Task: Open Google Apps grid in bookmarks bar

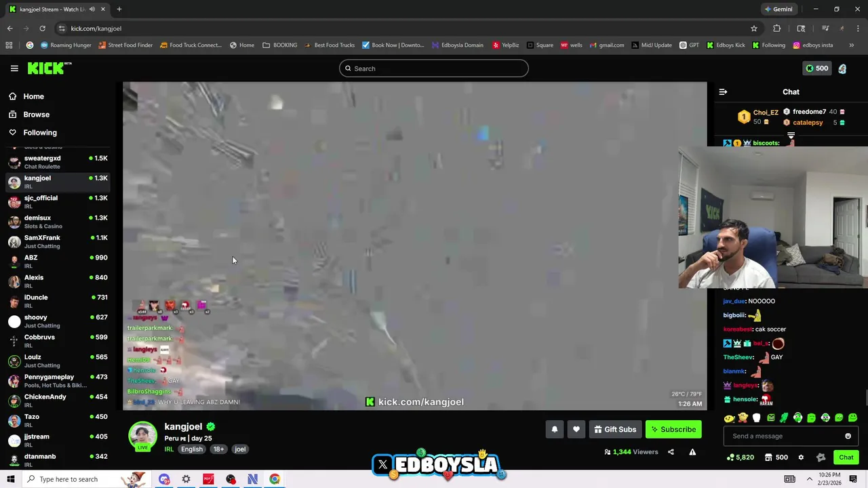Action: [9, 45]
